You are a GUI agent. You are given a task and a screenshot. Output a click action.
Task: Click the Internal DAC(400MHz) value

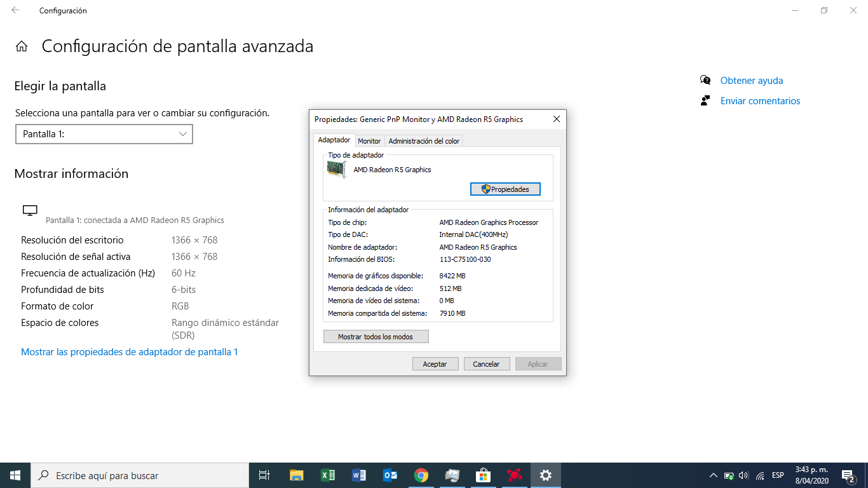[473, 234]
